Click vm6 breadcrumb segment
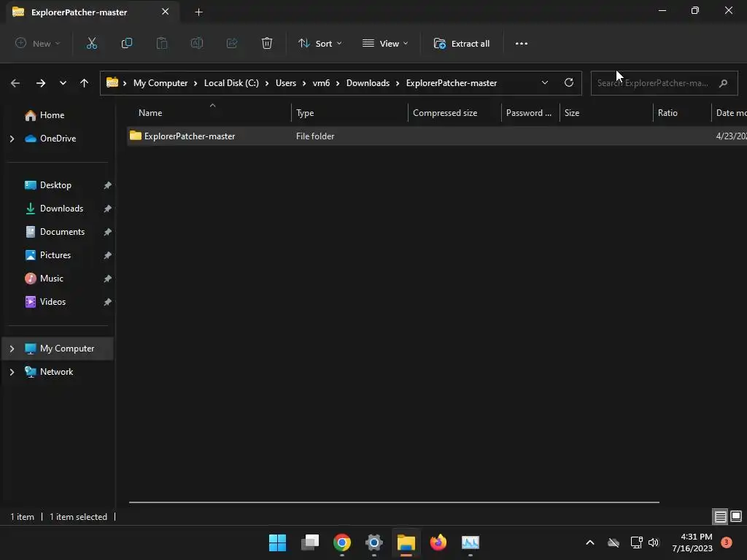Image resolution: width=747 pixels, height=560 pixels. pos(321,83)
